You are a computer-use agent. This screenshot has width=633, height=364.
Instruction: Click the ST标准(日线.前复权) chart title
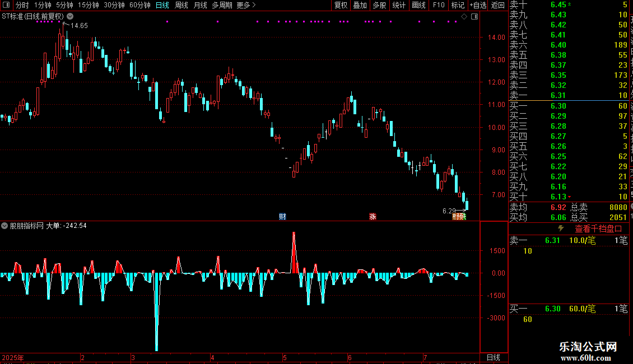32,17
